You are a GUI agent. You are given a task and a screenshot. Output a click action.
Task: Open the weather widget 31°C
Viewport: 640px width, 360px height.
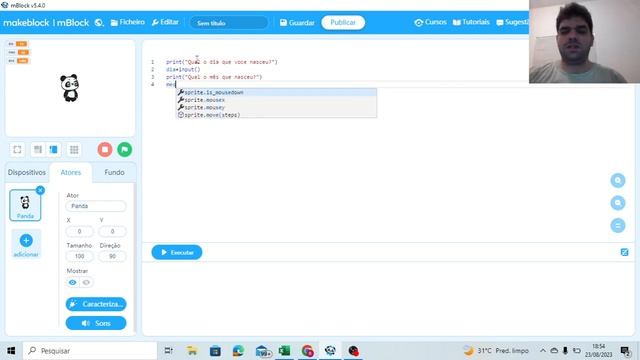(496, 351)
